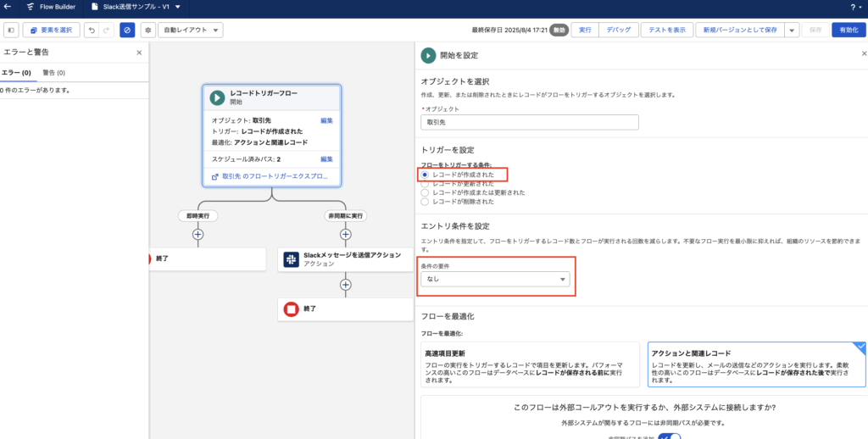Choose レコードが作成または更新された option
The height and width of the screenshot is (439, 868).
(426, 192)
